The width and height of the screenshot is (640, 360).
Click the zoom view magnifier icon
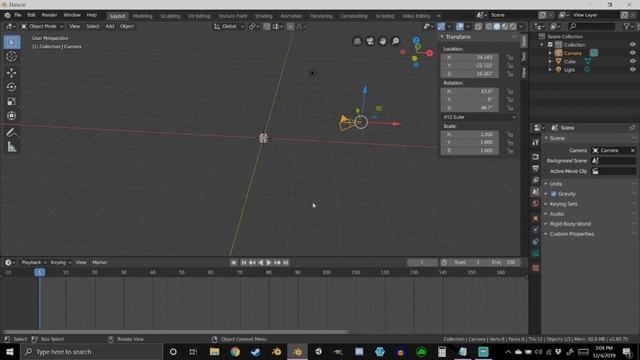(x=395, y=41)
